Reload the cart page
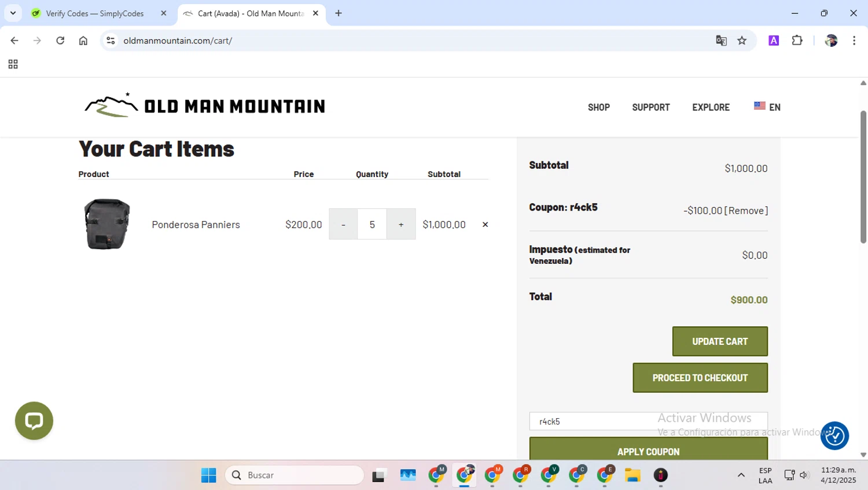The width and height of the screenshot is (868, 490). click(60, 40)
